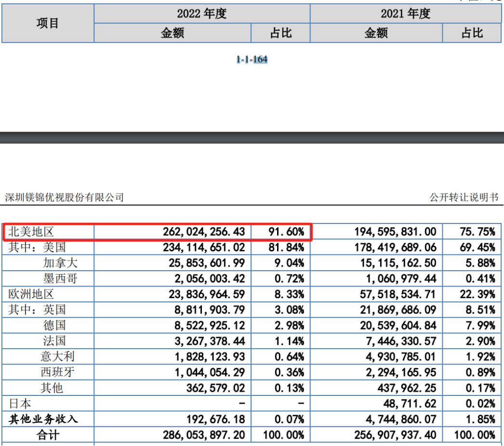
Task: Click the total 256,907,937.40
Action: [396, 435]
